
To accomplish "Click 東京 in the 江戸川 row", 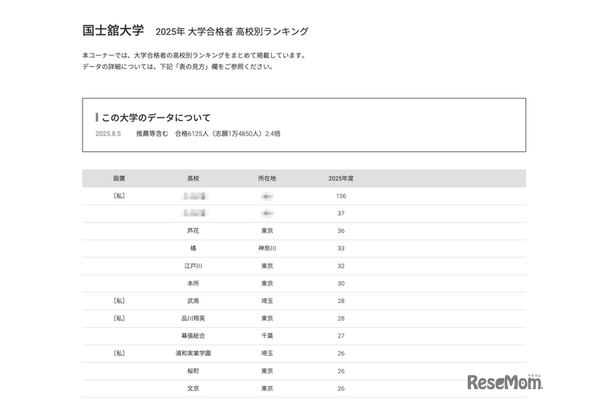I will click(x=267, y=266).
